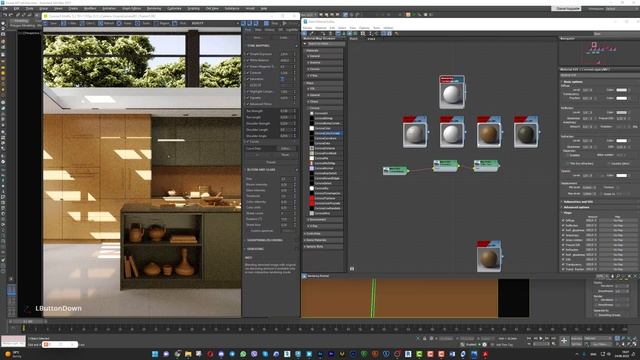Click Delete Selected in Slate Material Editor toolbar
640x360 pixels.
click(330, 33)
